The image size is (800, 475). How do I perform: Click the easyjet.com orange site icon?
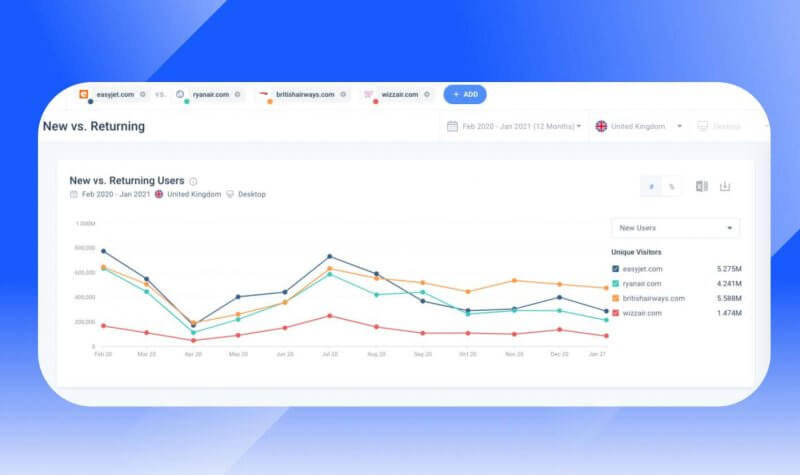pos(84,94)
